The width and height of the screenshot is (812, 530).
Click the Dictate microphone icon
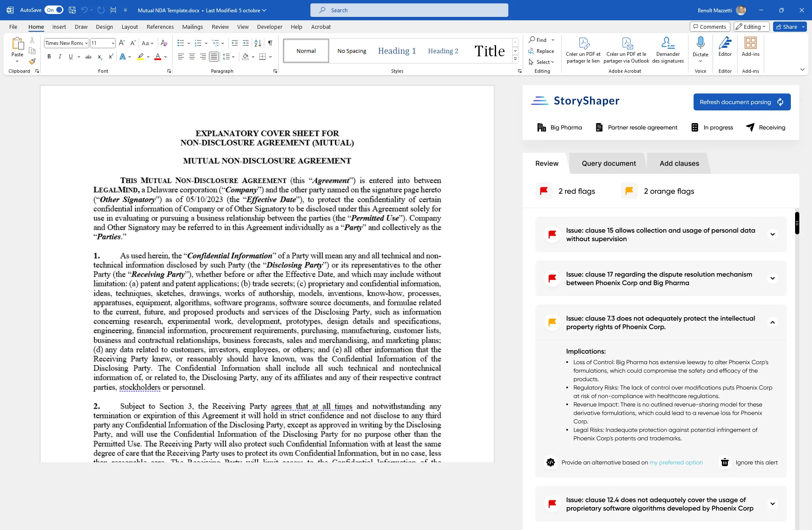tap(700, 43)
